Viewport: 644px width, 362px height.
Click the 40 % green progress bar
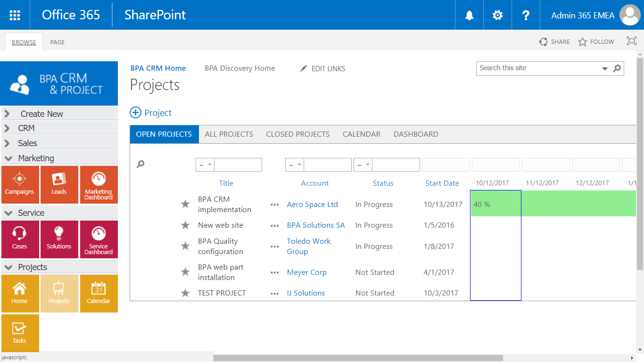pos(553,204)
